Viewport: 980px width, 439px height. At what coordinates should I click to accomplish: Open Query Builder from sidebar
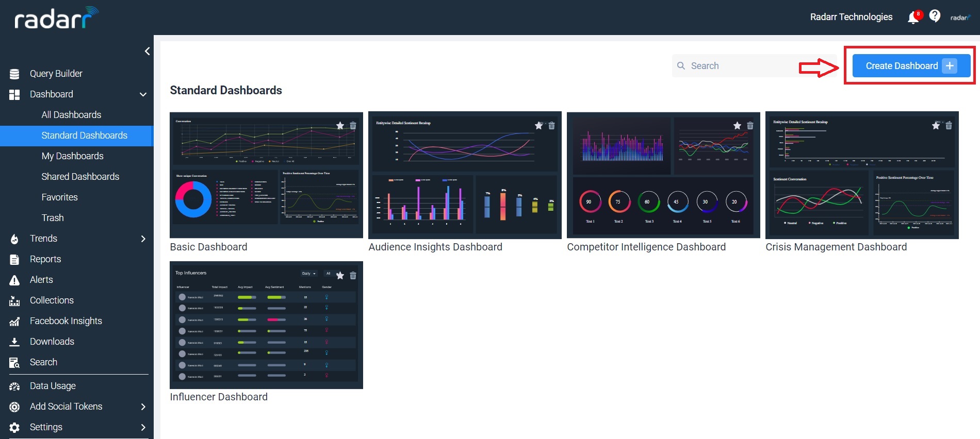click(x=56, y=74)
